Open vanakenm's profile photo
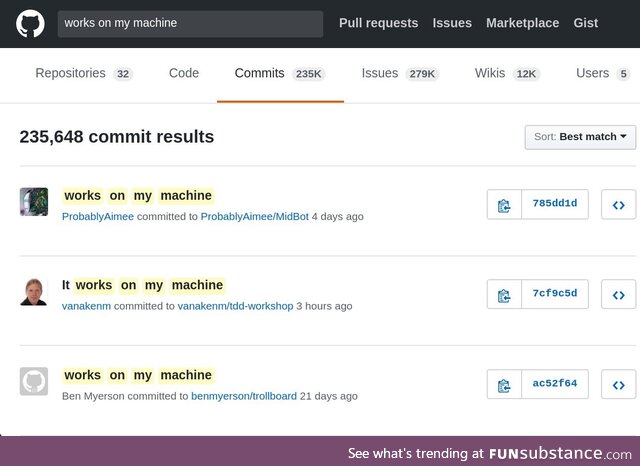This screenshot has width=640, height=466. click(34, 291)
